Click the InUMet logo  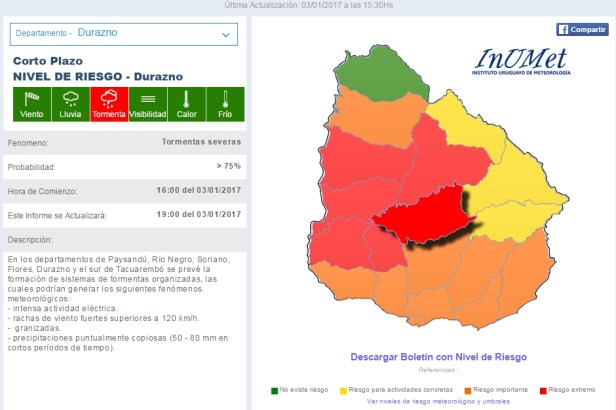click(x=524, y=62)
